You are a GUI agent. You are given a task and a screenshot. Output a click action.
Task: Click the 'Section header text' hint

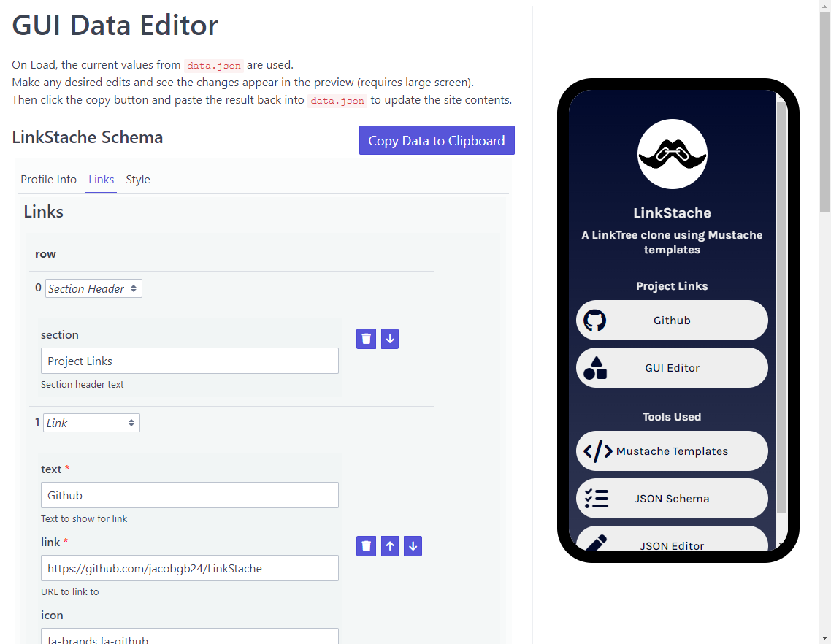pos(82,384)
